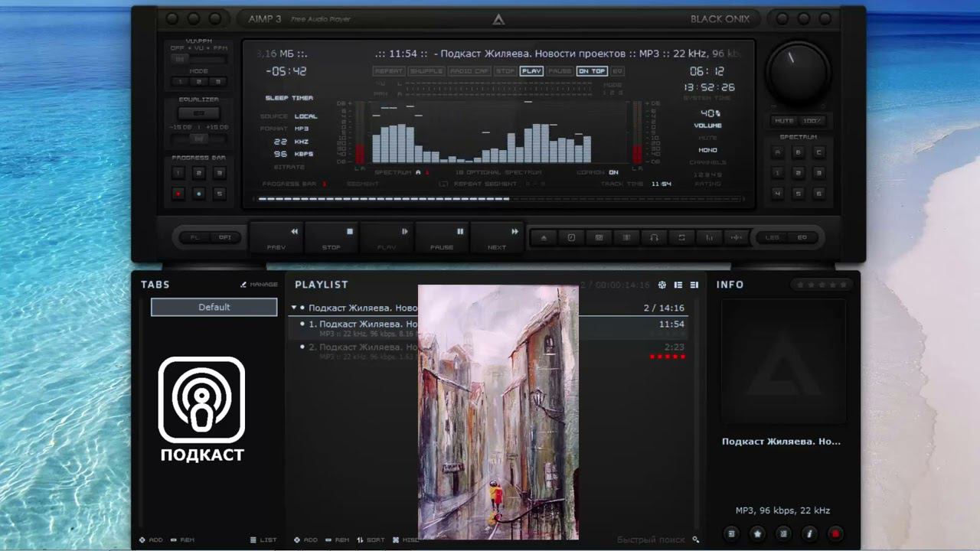Toggle the LED display button
The width and height of the screenshot is (980, 551).
tap(772, 237)
